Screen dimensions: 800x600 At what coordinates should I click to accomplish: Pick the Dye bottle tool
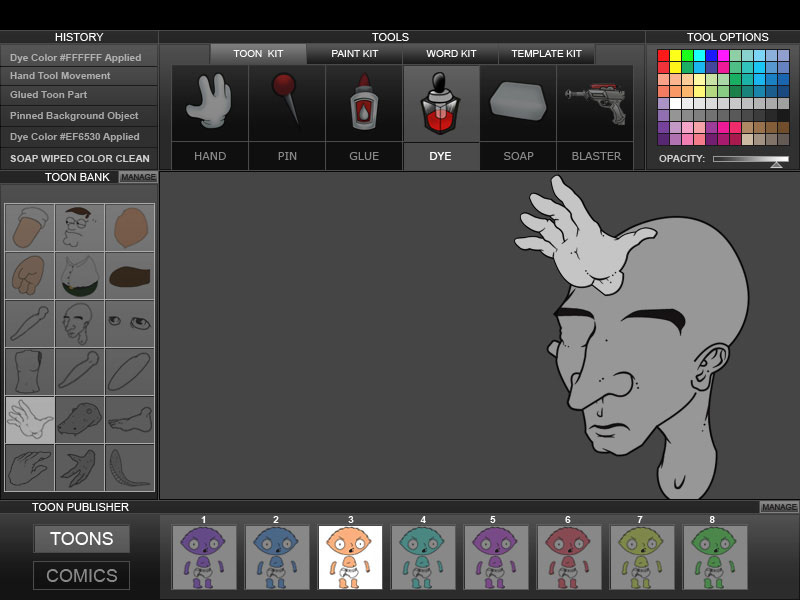click(440, 102)
